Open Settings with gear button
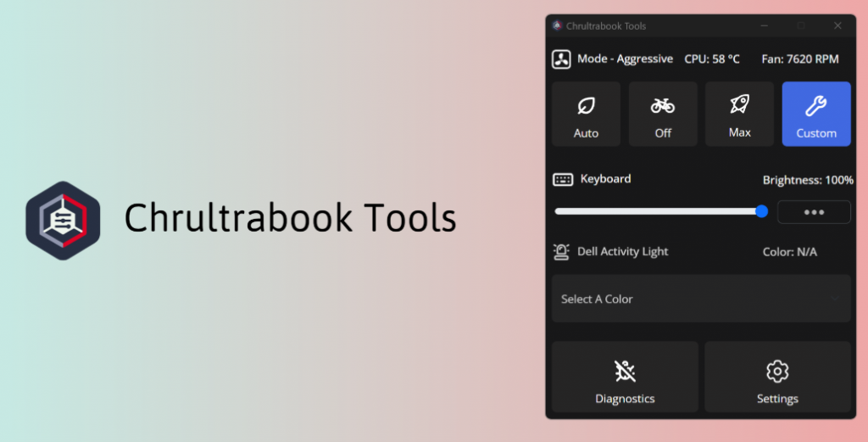 point(777,377)
